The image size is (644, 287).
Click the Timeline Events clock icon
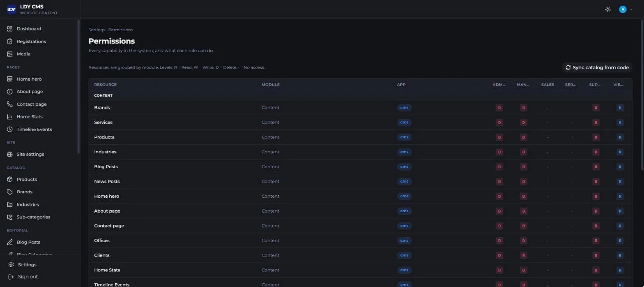pos(10,129)
